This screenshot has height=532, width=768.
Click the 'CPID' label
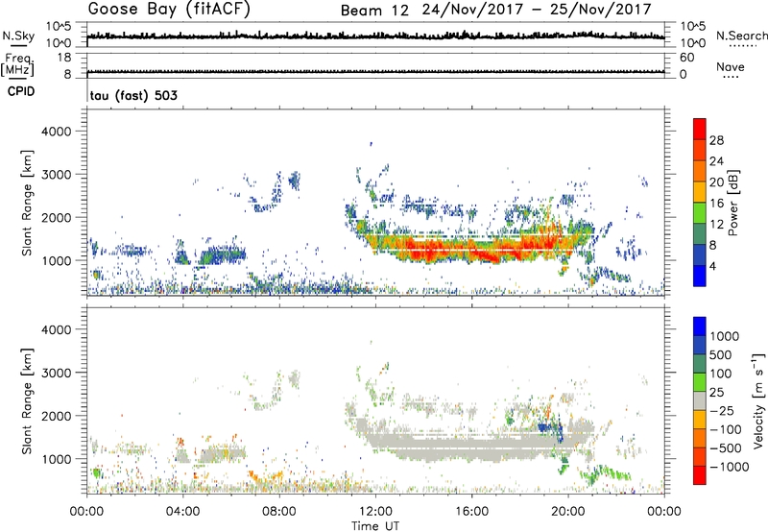point(20,91)
